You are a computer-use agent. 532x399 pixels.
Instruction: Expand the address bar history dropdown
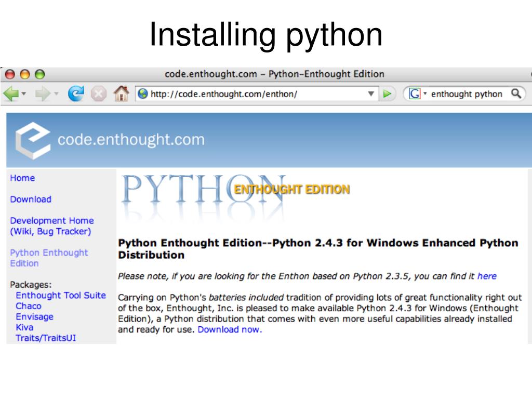tap(371, 94)
